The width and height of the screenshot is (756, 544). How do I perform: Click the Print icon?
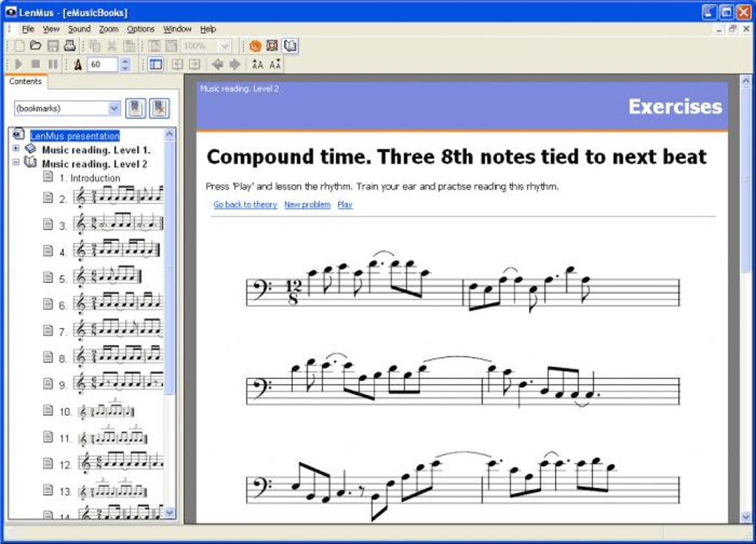click(x=70, y=46)
